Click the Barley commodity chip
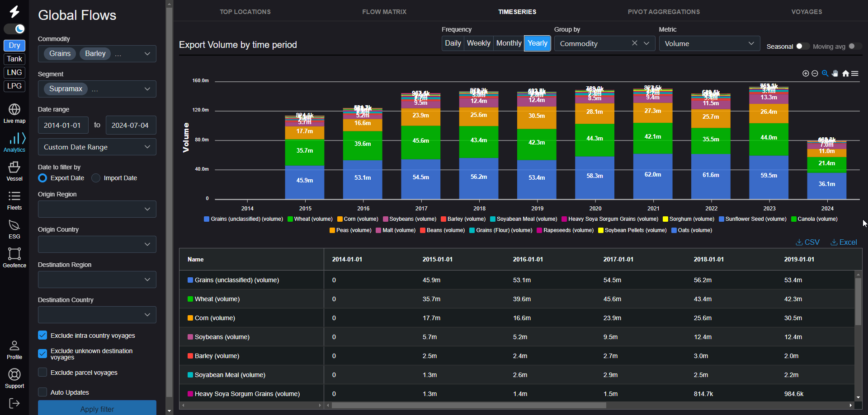This screenshot has height=415, width=868. tap(95, 53)
